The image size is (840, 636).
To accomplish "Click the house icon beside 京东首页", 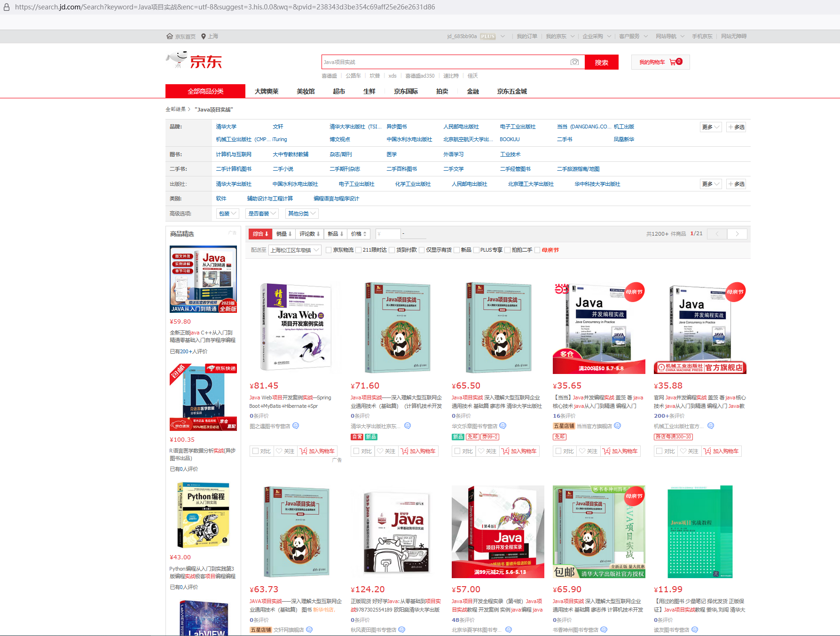I will click(x=170, y=36).
